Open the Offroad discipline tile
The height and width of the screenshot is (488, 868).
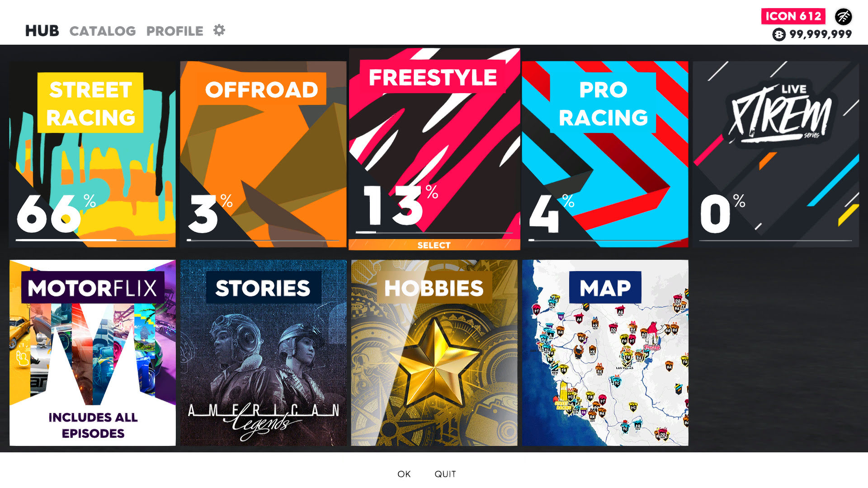[x=264, y=154]
